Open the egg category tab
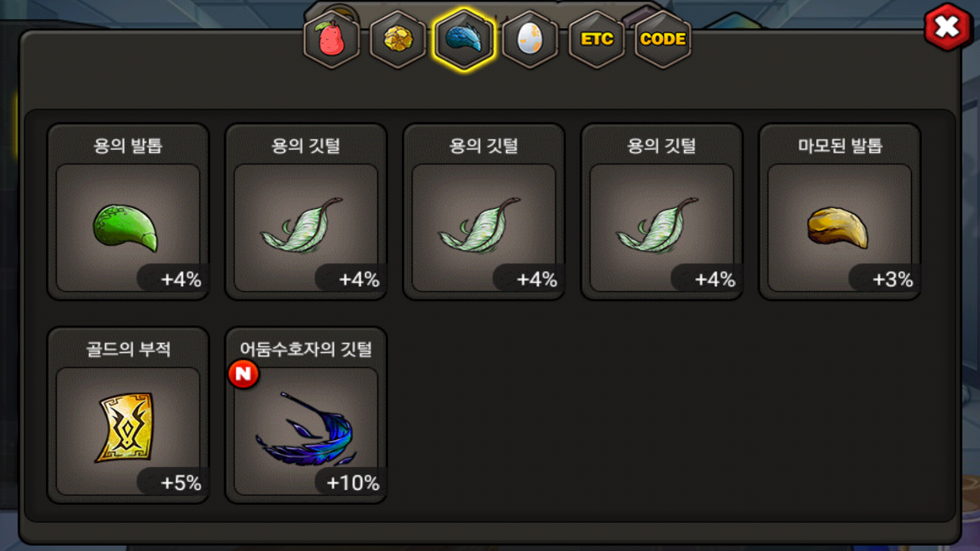Viewport: 980px width, 551px height. pos(530,40)
